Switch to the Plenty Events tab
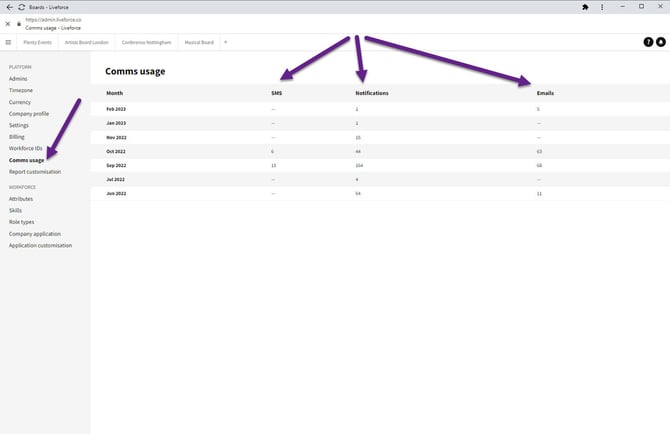This screenshot has height=434, width=670. [x=38, y=42]
